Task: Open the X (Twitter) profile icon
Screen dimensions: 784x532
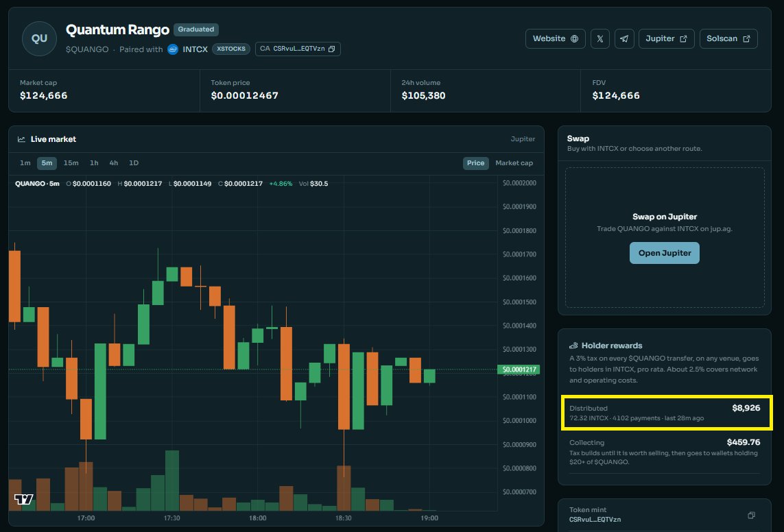Action: click(x=599, y=38)
